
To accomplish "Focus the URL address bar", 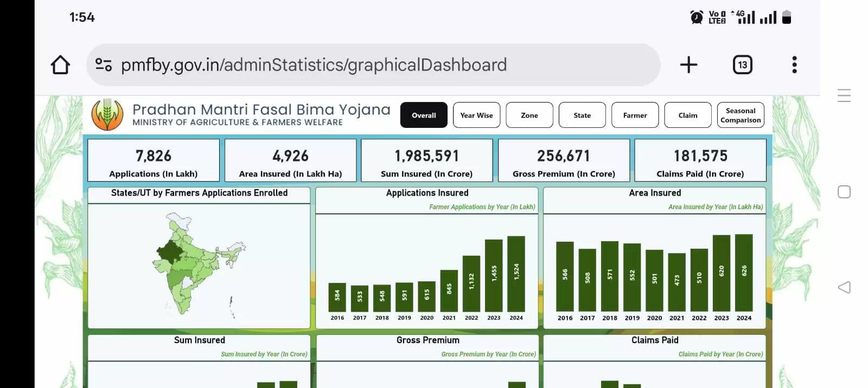I will [373, 65].
